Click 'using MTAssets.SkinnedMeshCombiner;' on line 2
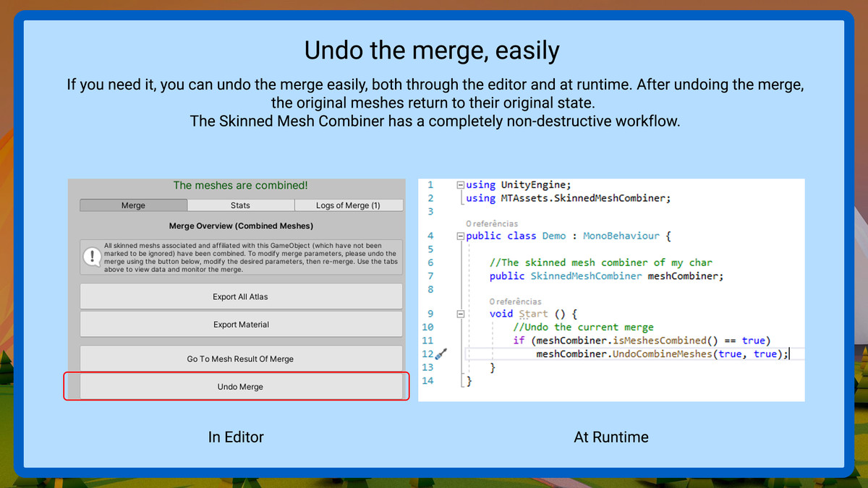Viewport: 868px width, 488px height. click(569, 197)
